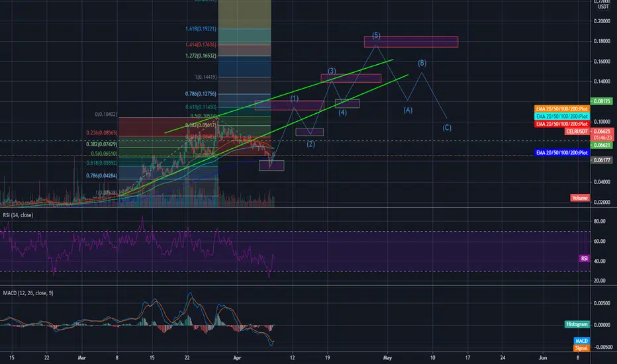Click the 0.14000 price axis value

[602, 81]
